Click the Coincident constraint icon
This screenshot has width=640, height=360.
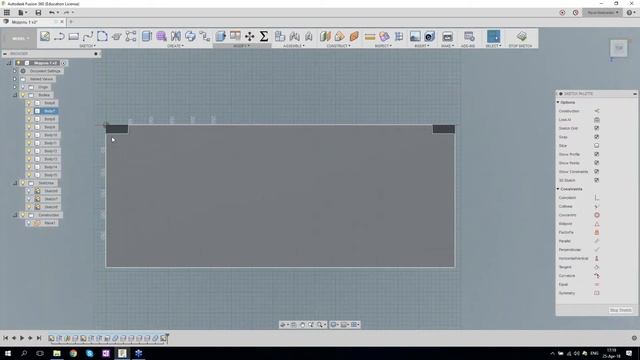[597, 198]
